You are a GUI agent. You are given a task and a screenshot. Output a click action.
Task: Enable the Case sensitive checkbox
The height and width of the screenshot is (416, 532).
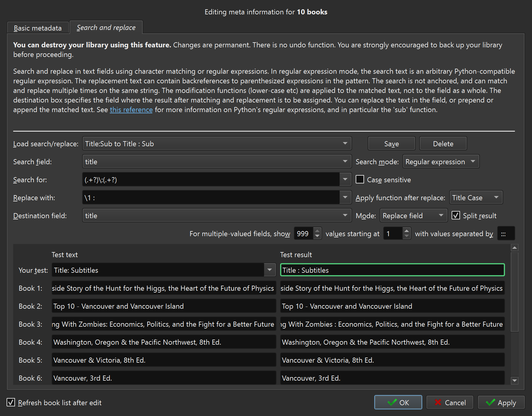coord(360,180)
